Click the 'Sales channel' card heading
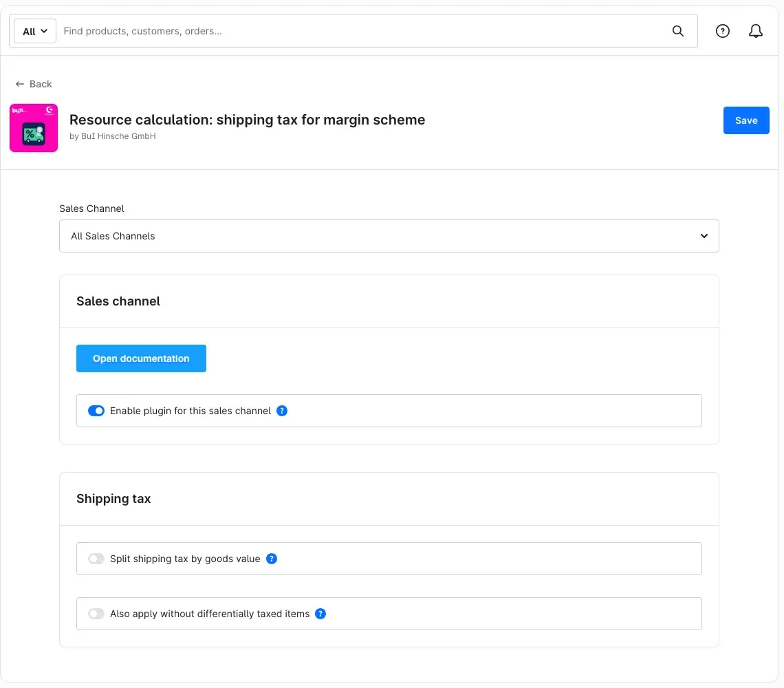The image size is (784, 688). click(118, 301)
